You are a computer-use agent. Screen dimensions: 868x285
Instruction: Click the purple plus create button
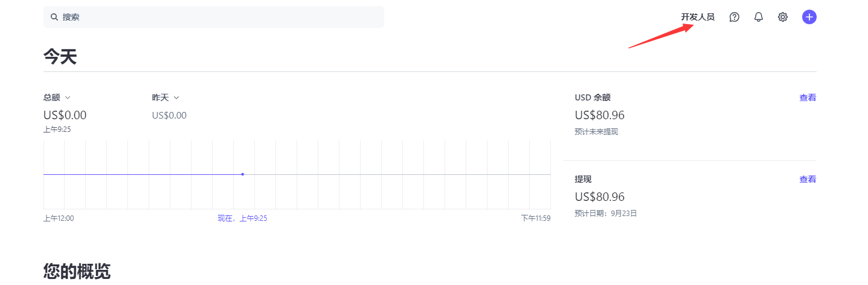(x=809, y=17)
